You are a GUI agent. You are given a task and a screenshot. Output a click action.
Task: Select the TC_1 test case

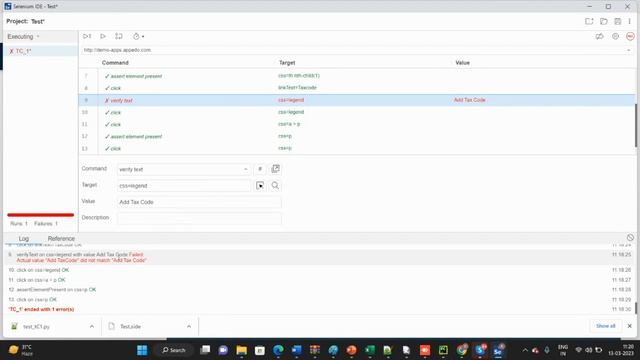tap(40, 51)
